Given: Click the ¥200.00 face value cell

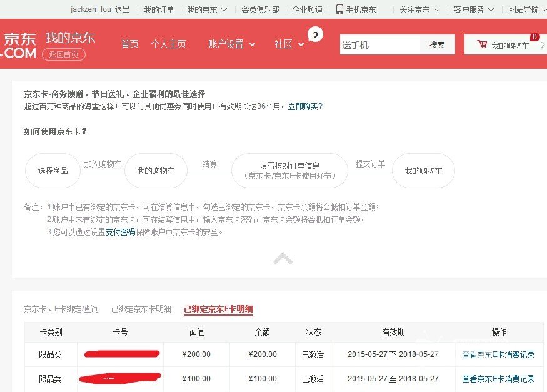Looking at the screenshot, I should click(196, 354).
